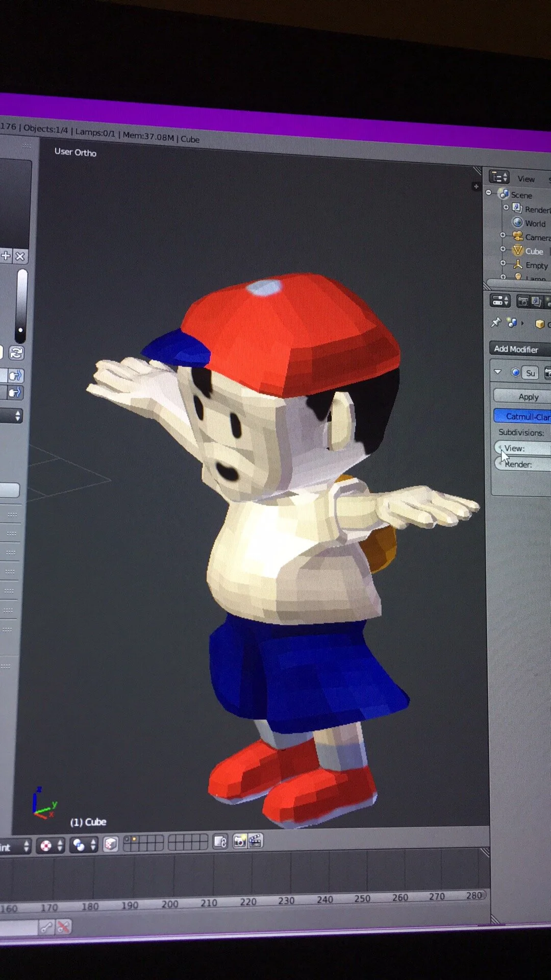Click frame 200 on the timeline

pos(170,904)
